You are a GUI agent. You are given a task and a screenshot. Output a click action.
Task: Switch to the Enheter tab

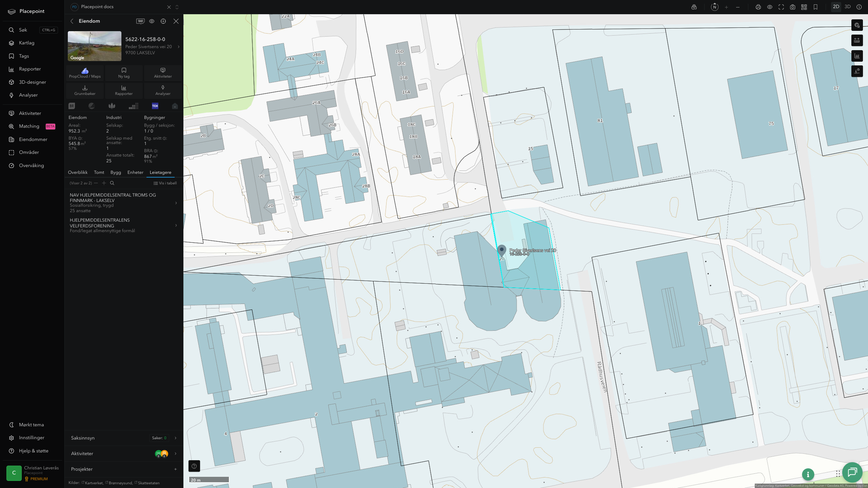(x=135, y=172)
